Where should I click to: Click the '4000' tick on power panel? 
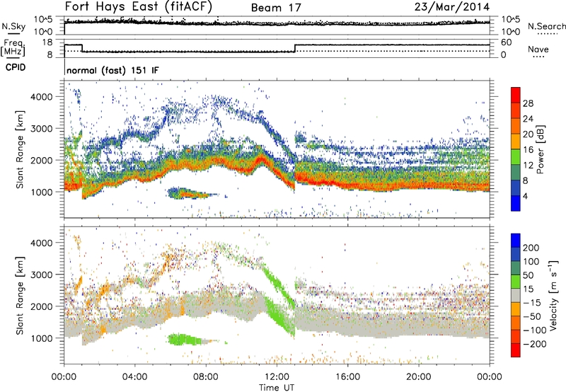(42, 97)
